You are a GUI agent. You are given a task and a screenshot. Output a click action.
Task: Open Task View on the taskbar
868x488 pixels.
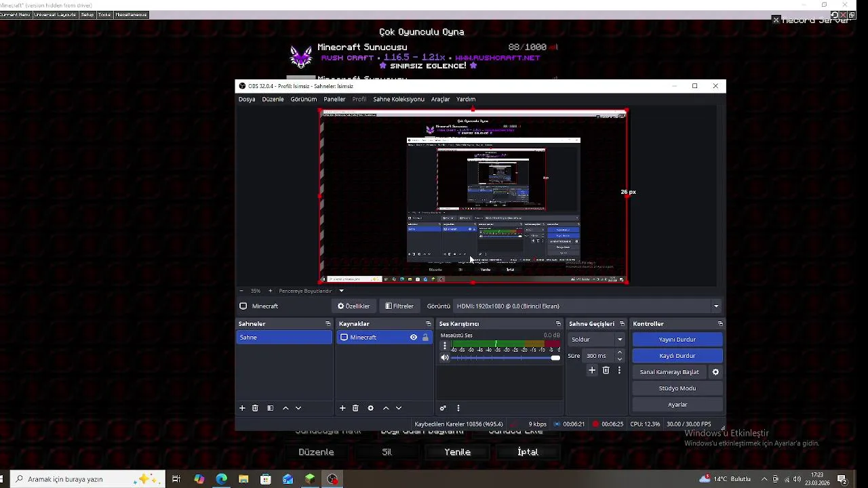pyautogui.click(x=176, y=479)
